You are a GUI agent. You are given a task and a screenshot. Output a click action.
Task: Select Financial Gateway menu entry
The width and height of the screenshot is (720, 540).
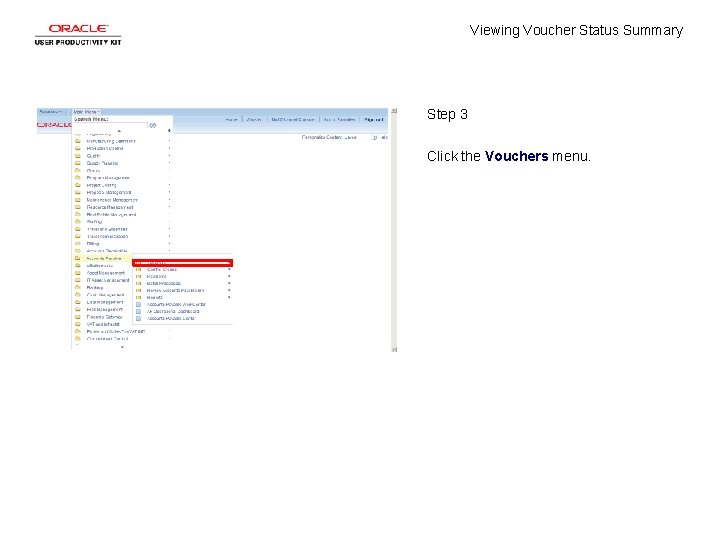pos(105,317)
